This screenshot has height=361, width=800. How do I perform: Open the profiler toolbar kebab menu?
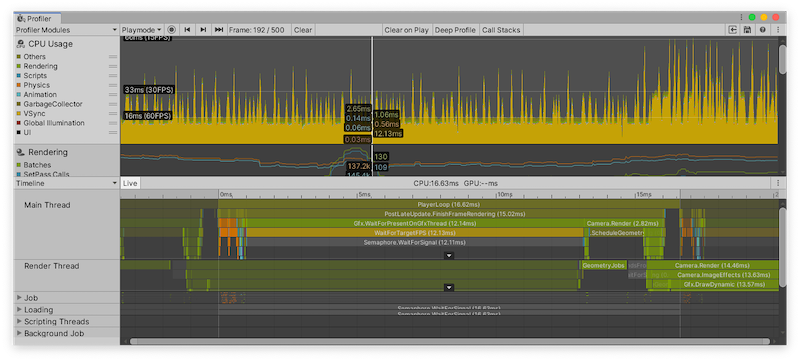pos(778,30)
